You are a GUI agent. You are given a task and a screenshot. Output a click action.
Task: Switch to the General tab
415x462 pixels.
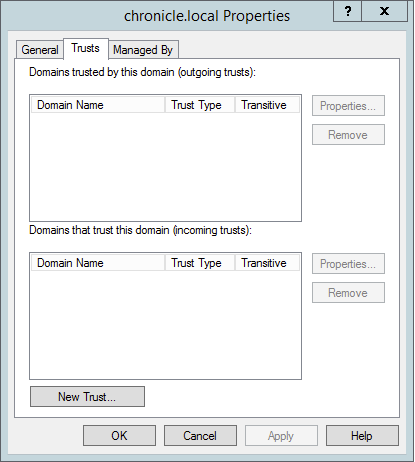tap(40, 50)
